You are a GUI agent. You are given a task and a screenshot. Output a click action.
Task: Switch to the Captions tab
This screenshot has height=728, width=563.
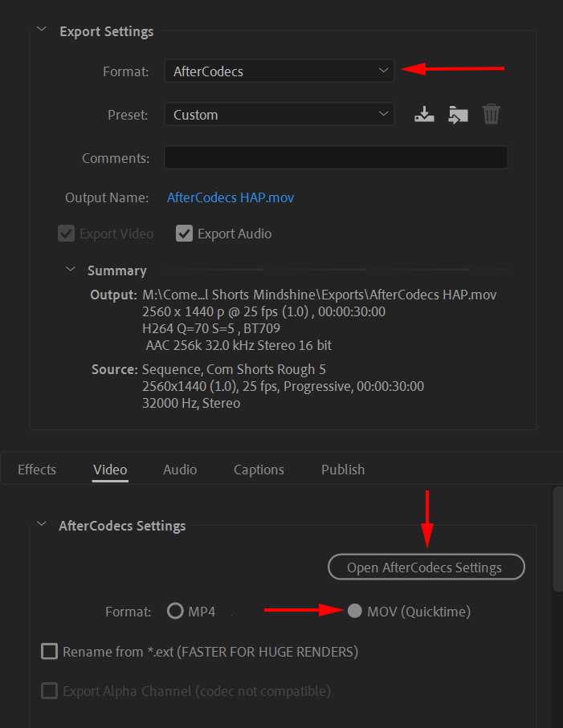(259, 470)
